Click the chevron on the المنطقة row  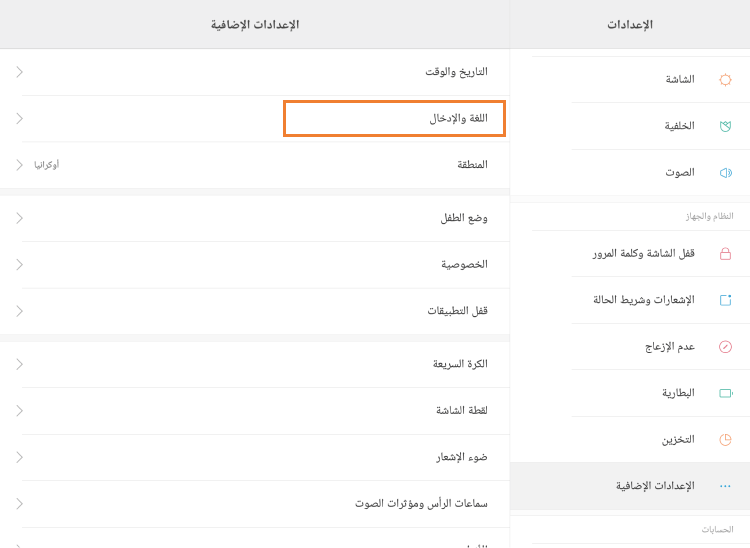pos(19,165)
